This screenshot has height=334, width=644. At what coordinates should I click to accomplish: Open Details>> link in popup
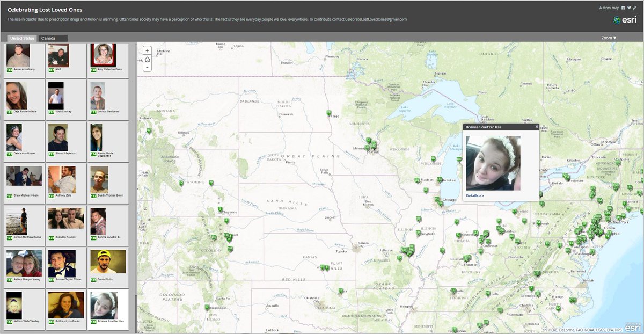click(x=475, y=195)
